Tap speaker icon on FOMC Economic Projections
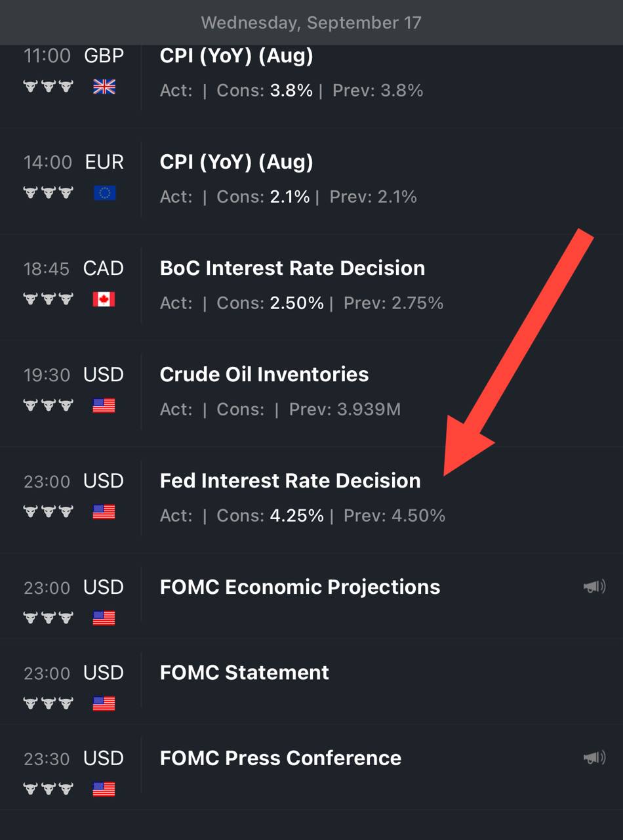Screen dimensions: 623x840 [594, 587]
